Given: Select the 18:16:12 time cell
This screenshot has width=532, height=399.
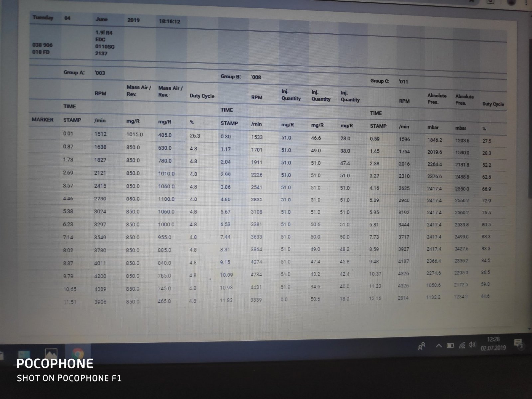Looking at the screenshot, I should point(169,21).
